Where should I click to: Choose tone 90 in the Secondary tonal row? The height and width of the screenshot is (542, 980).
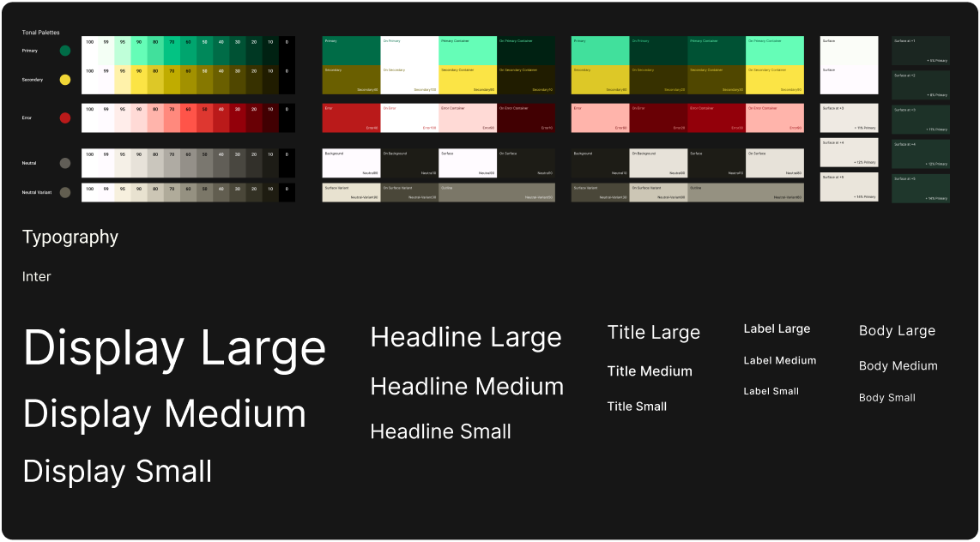pyautogui.click(x=139, y=80)
